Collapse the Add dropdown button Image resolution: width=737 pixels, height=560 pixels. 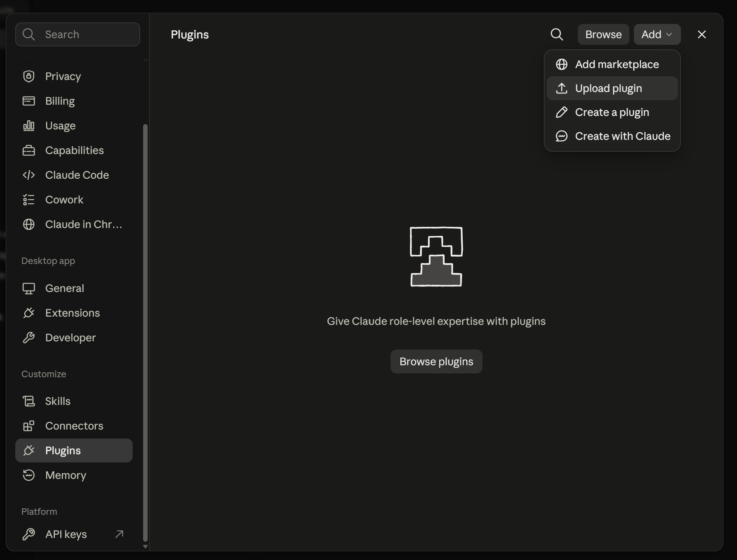point(657,34)
